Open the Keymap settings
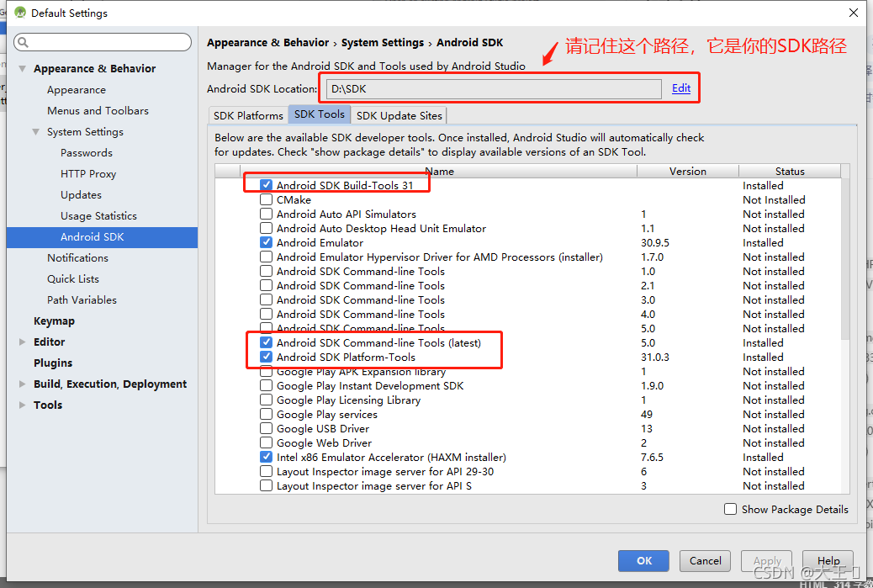Screen dimensions: 873x588 click(54, 321)
